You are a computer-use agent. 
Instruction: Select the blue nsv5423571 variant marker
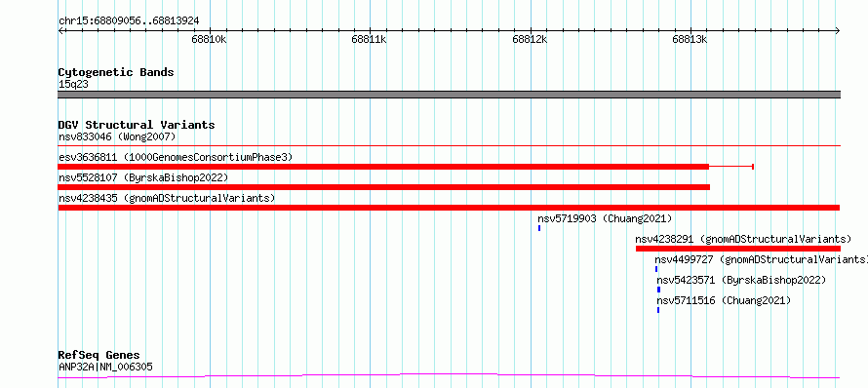point(658,290)
